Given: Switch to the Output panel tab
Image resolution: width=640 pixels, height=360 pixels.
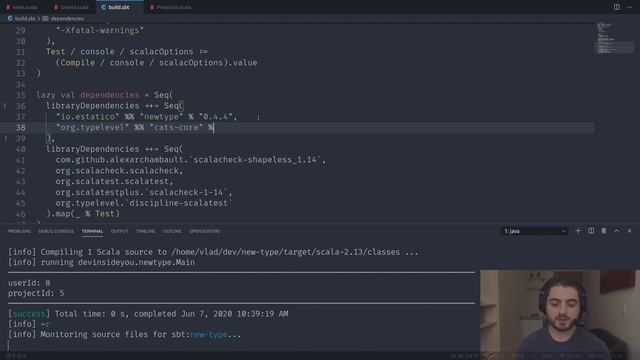Looking at the screenshot, I should [x=120, y=231].
